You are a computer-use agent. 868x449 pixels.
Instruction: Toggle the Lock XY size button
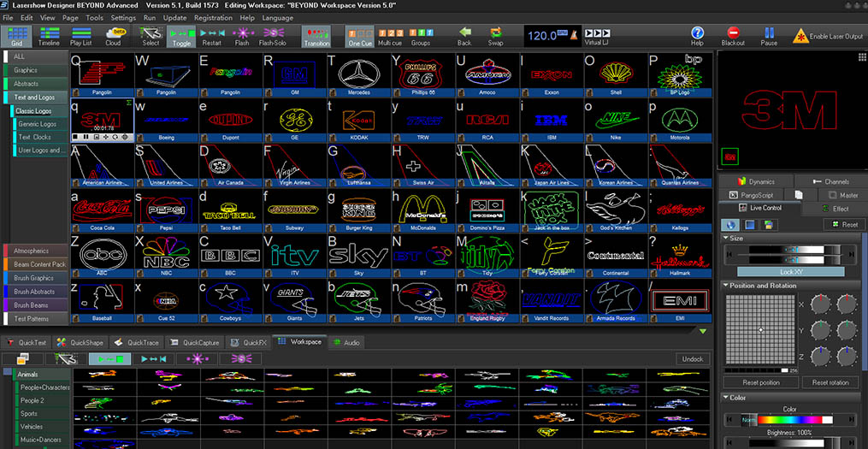click(789, 271)
